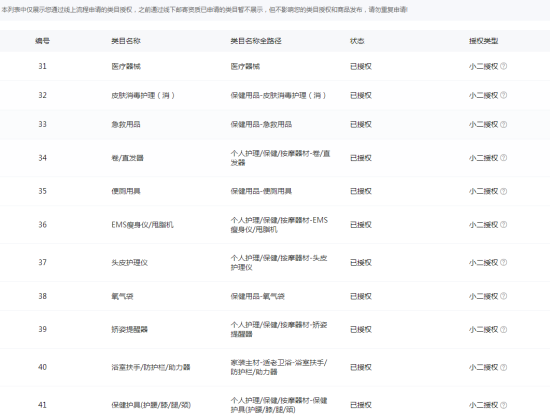Viewport: 550px width, 420px height.
Task: Click the 类目名称全路径 column header
Action: pyautogui.click(x=256, y=41)
